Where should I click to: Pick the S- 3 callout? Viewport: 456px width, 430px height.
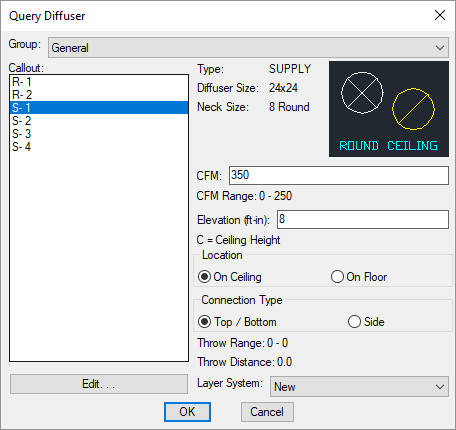[99, 134]
